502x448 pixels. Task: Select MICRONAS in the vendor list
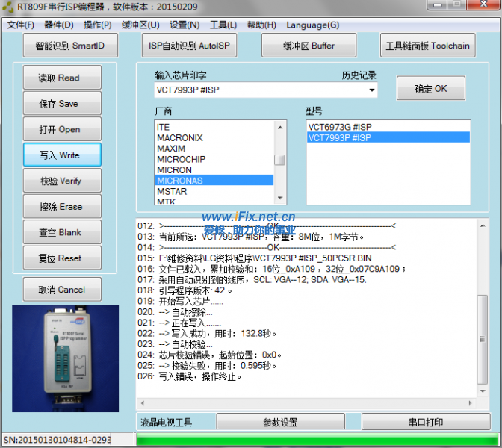point(214,181)
